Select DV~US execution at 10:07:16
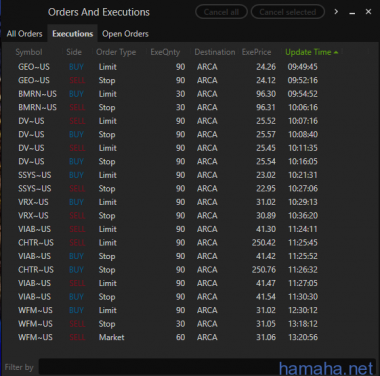Image resolution: width=380 pixels, height=376 pixels. click(190, 121)
